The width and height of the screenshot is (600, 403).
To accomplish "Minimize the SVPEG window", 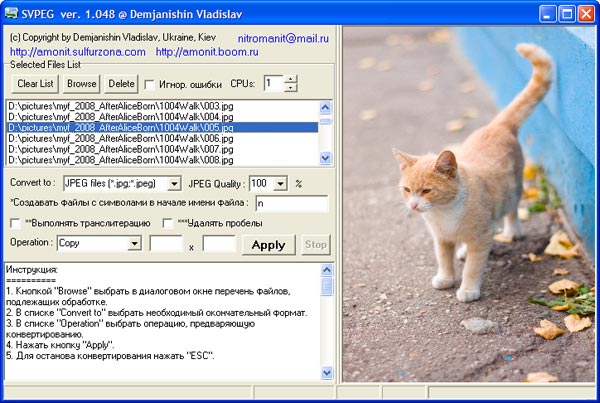I will 548,14.
